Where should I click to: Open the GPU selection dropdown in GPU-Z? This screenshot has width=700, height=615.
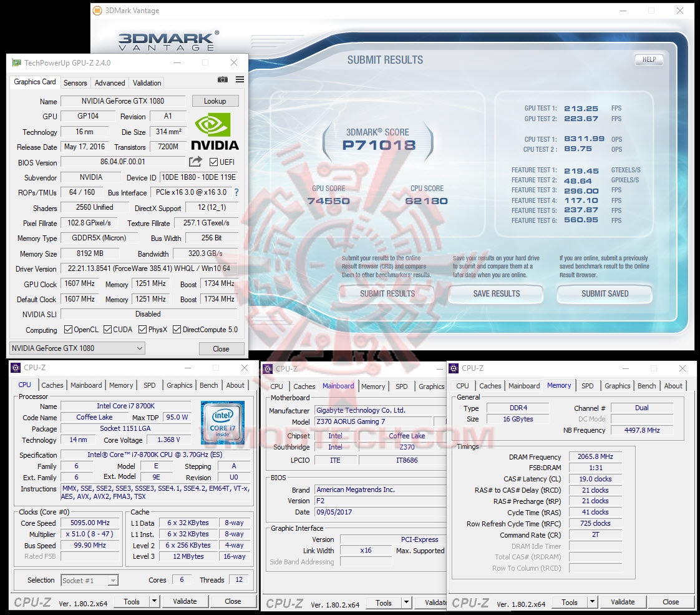click(77, 348)
